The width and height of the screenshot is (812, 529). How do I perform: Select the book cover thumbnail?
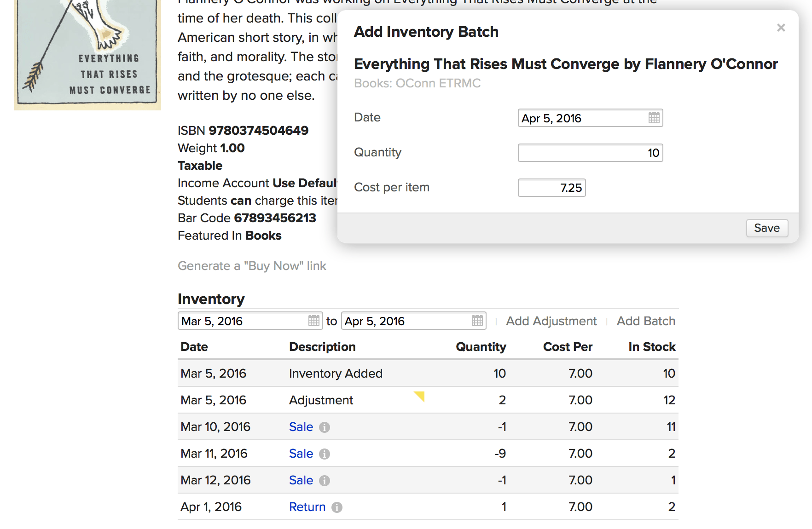click(87, 54)
